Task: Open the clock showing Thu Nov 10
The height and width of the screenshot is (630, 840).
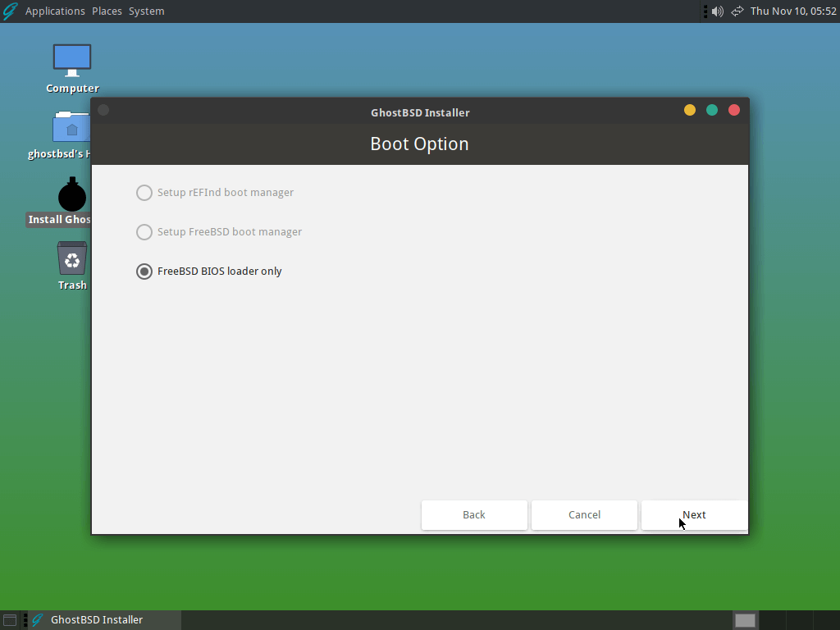Action: point(793,11)
